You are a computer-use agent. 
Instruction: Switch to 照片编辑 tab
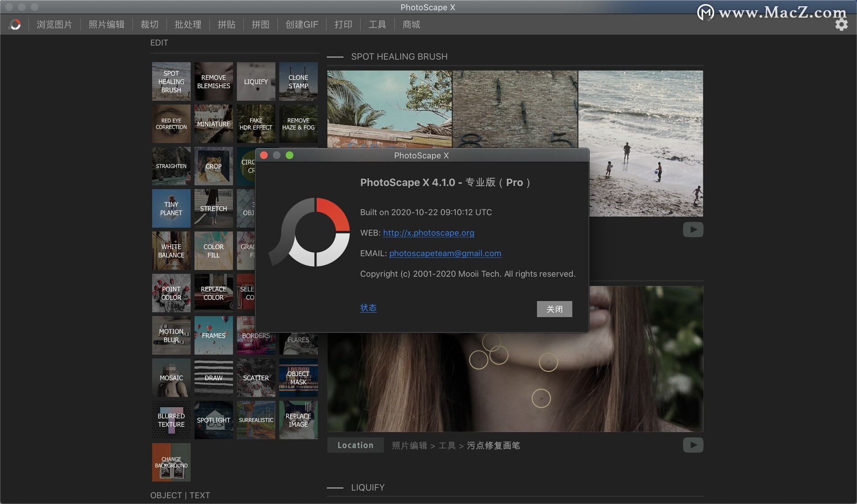coord(106,25)
